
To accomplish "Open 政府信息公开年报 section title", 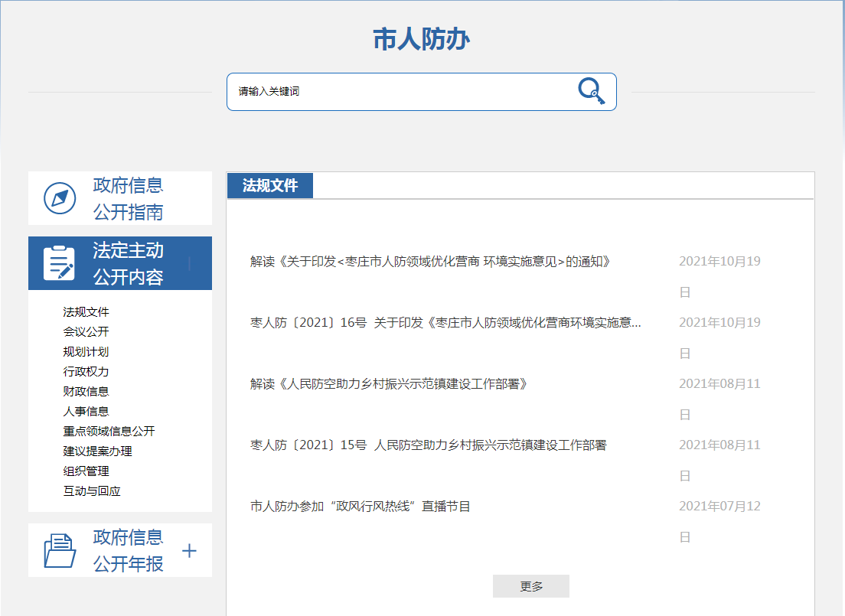I will (128, 550).
